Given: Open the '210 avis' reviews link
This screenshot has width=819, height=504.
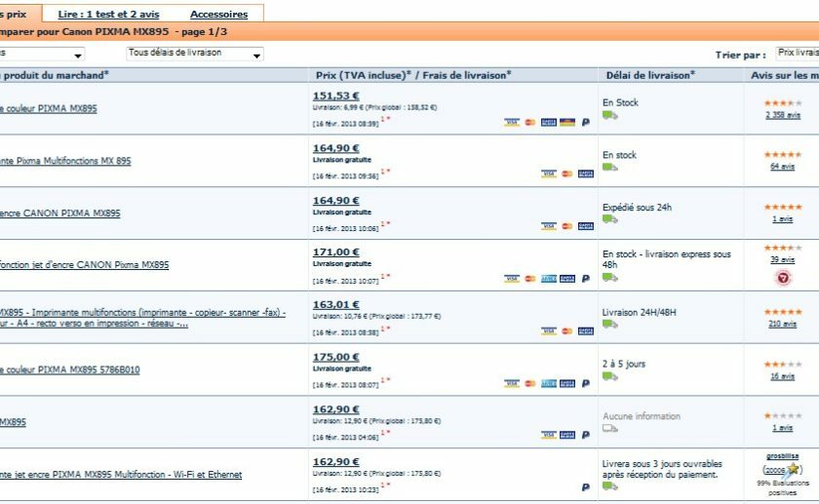Looking at the screenshot, I should (x=782, y=324).
